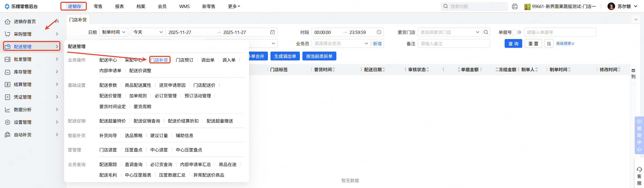
Task: Open the 列 column settings icon
Action: tap(633, 71)
